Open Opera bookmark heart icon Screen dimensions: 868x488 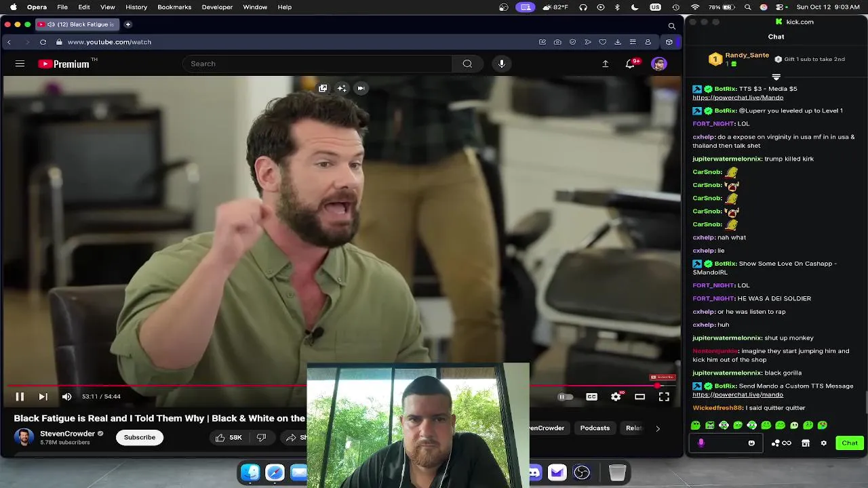click(x=602, y=42)
